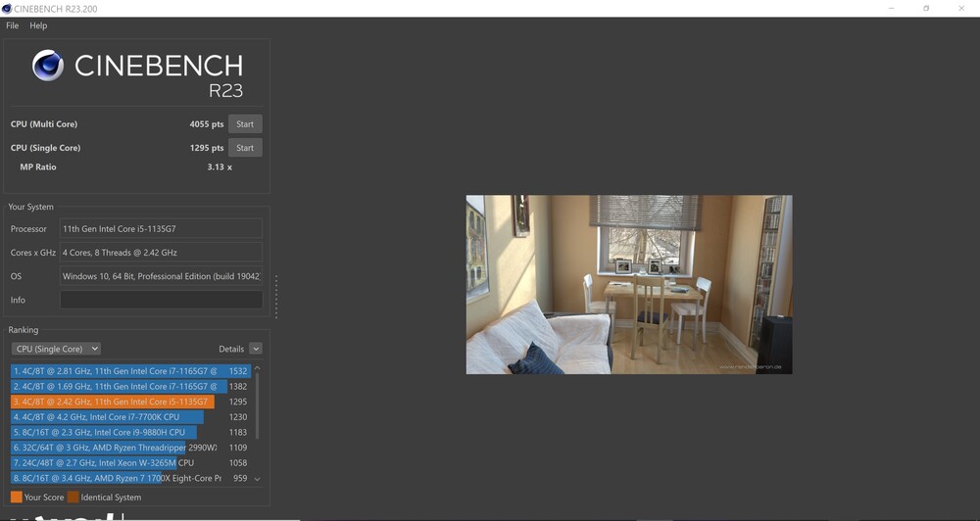Expand the Details dropdown arrow
The height and width of the screenshot is (521, 980).
tap(256, 349)
